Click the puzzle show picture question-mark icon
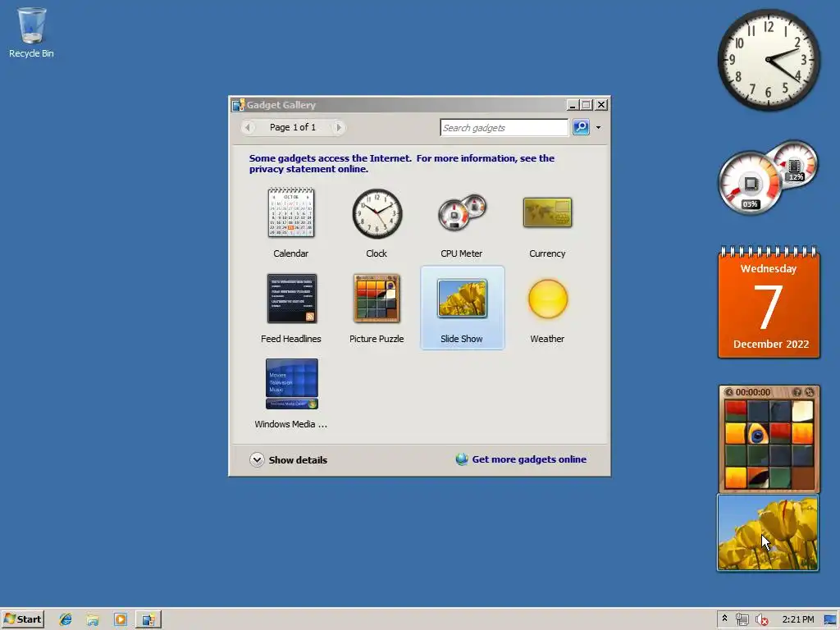Screen dimensions: 840x630 pyautogui.click(x=797, y=392)
